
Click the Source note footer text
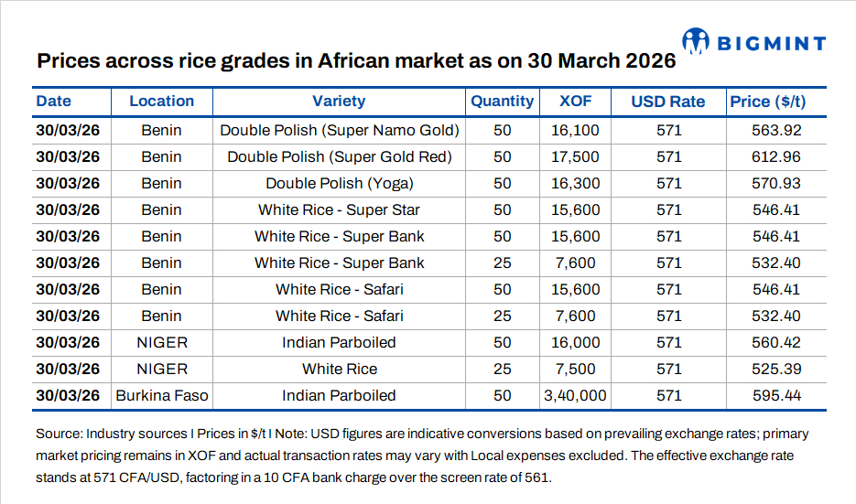tap(421, 455)
